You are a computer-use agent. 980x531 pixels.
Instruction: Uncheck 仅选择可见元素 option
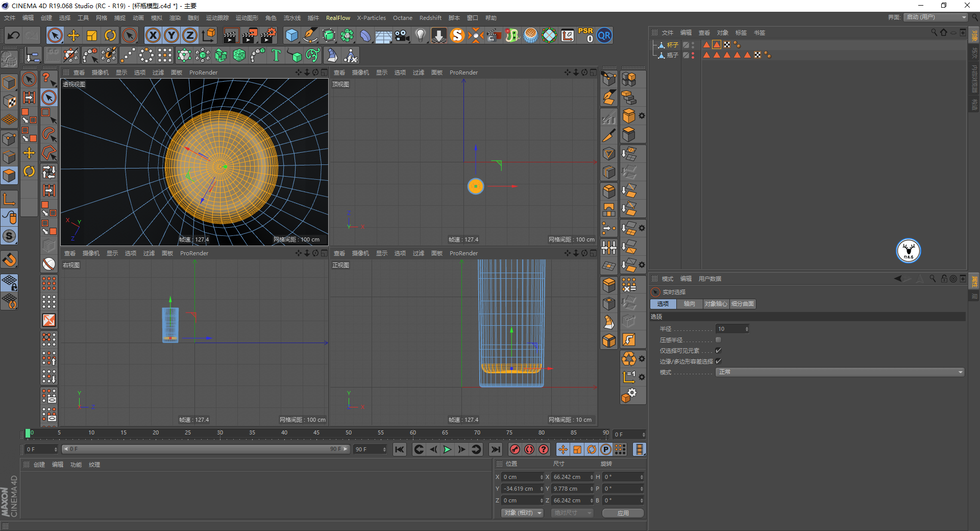718,351
